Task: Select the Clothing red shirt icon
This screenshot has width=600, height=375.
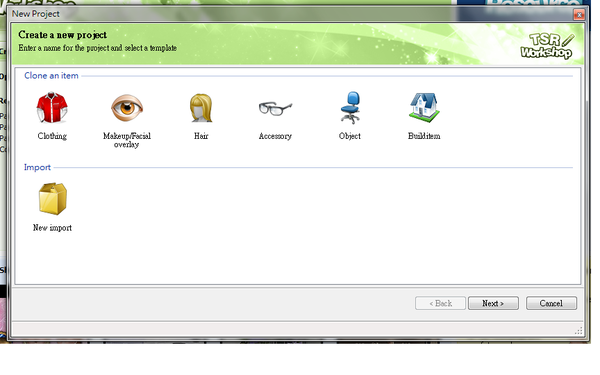Action: tap(52, 108)
